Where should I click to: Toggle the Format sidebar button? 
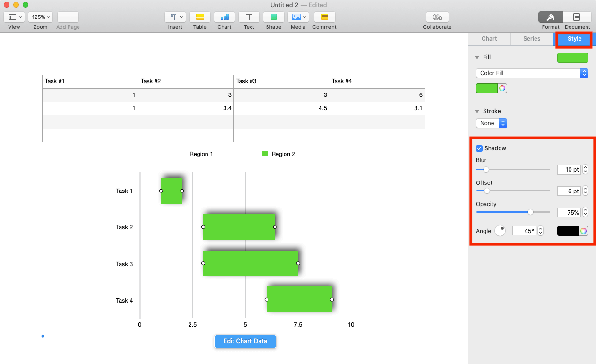[x=551, y=17]
